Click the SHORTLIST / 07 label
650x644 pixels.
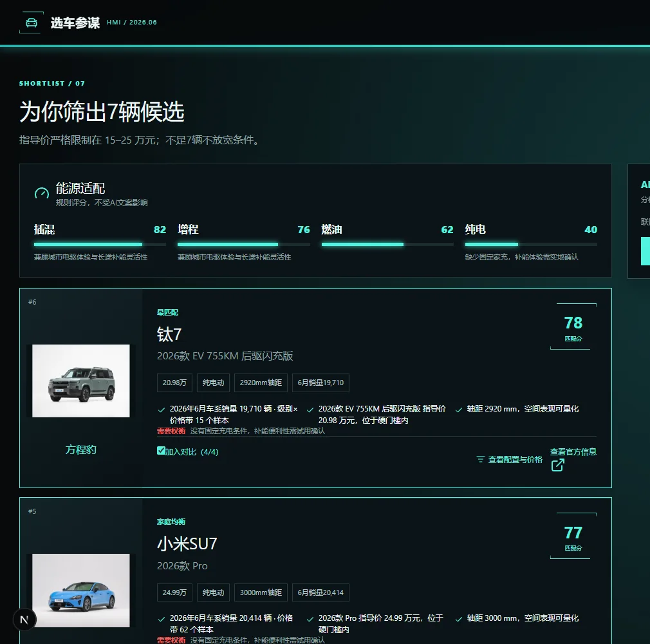(52, 84)
